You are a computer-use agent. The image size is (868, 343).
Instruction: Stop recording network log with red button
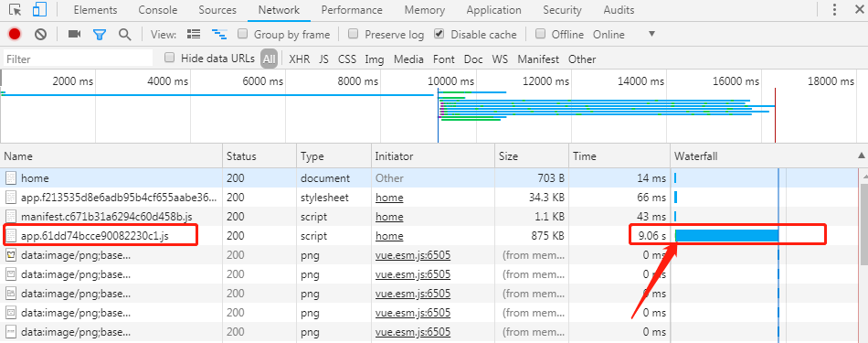(15, 35)
